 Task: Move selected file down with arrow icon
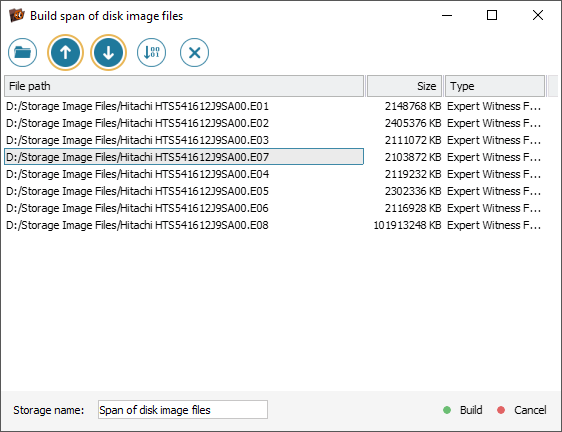[108, 52]
